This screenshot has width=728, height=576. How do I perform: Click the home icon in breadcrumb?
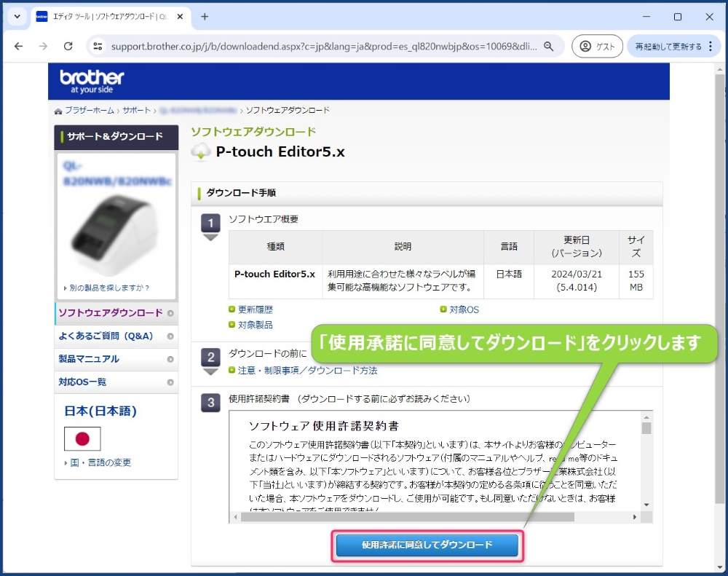tap(58, 111)
